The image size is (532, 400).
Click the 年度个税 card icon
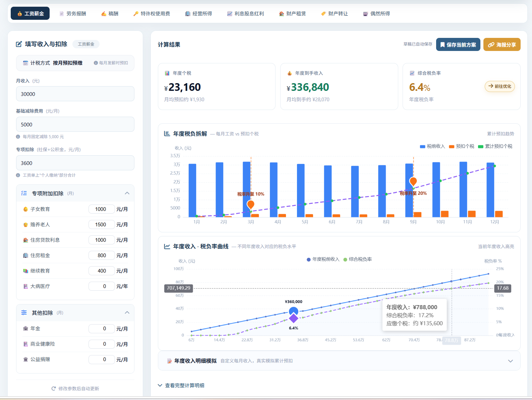coord(167,73)
